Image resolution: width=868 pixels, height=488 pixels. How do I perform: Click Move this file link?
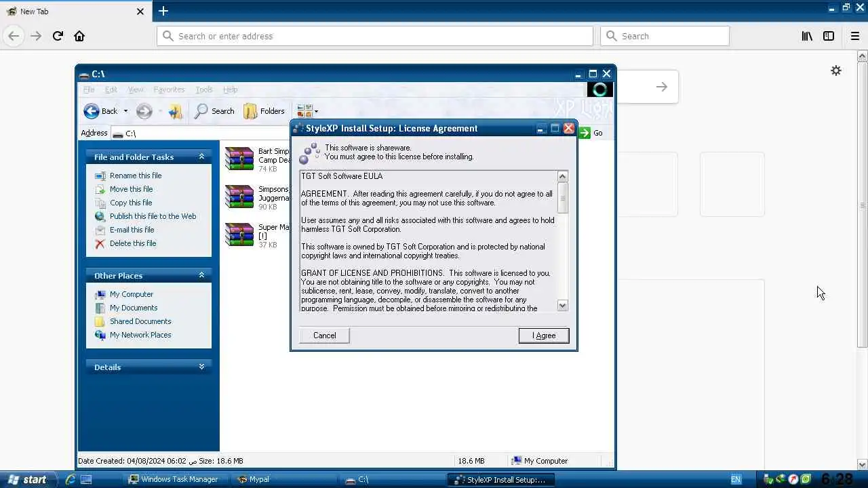[131, 189]
